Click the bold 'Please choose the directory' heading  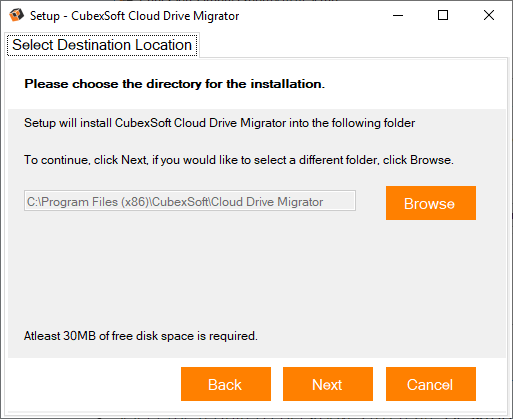(x=174, y=84)
